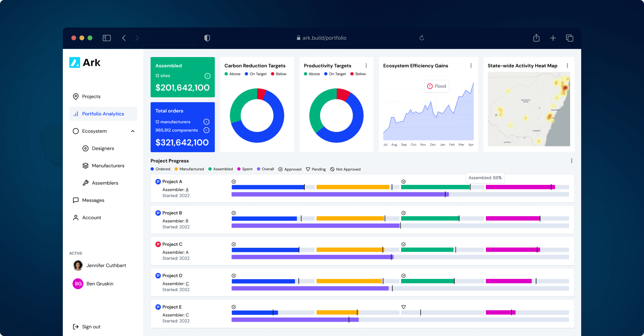The image size is (644, 336).
Task: Reload the page with refresh icon
Action: point(422,38)
